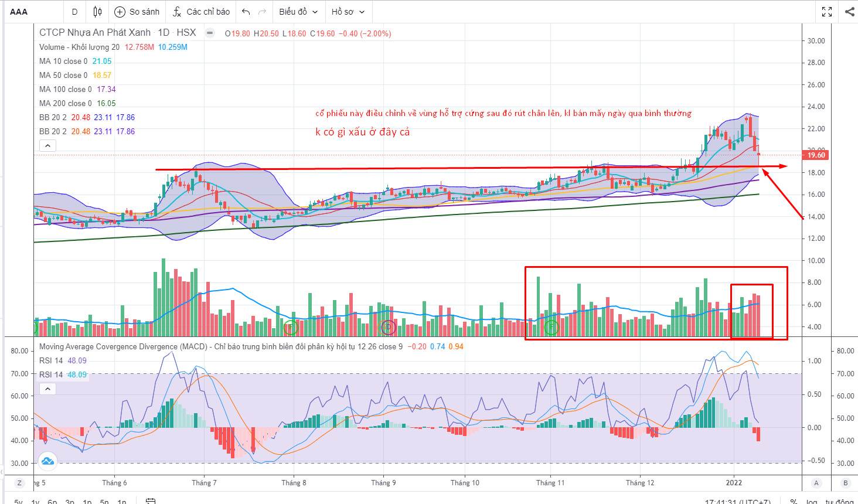Viewport: 858px width, 504px height.
Task: Select the 6p time range
Action: click(x=52, y=502)
